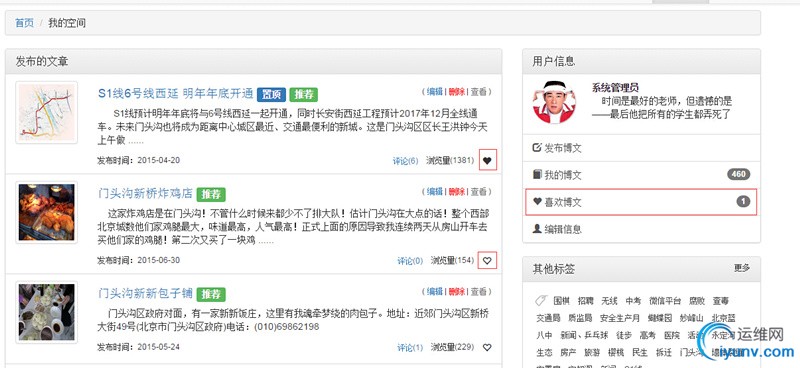Select the 民生 tag

pos(640,353)
